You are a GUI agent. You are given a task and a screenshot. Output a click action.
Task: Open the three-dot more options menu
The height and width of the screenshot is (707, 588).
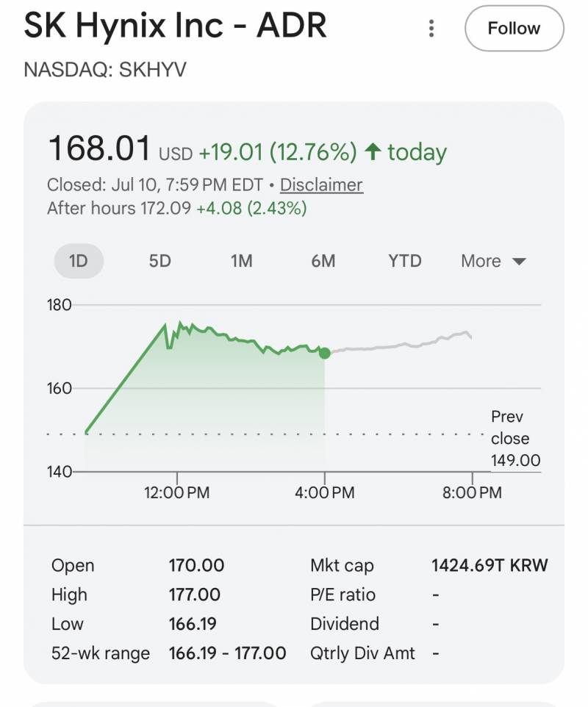[431, 29]
